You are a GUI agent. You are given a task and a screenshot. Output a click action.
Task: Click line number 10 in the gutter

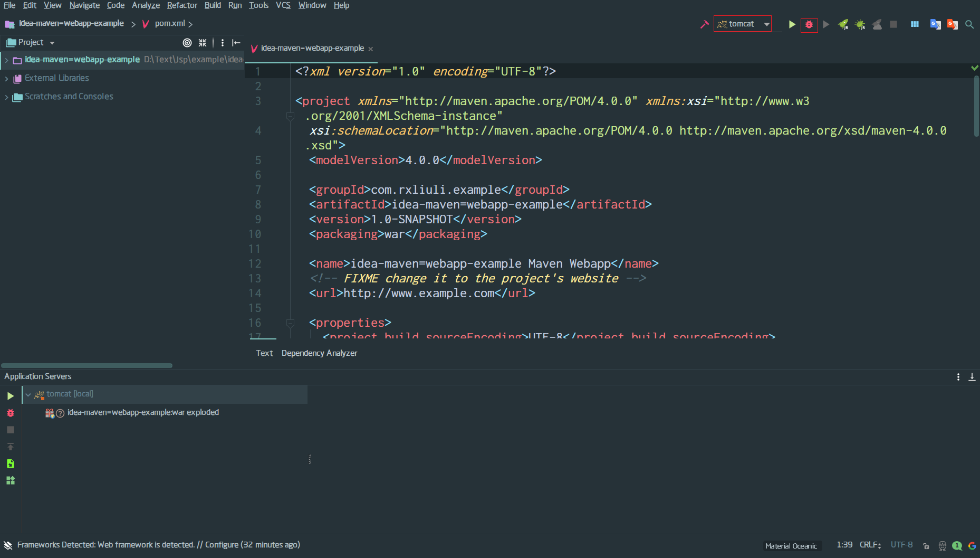pos(255,234)
